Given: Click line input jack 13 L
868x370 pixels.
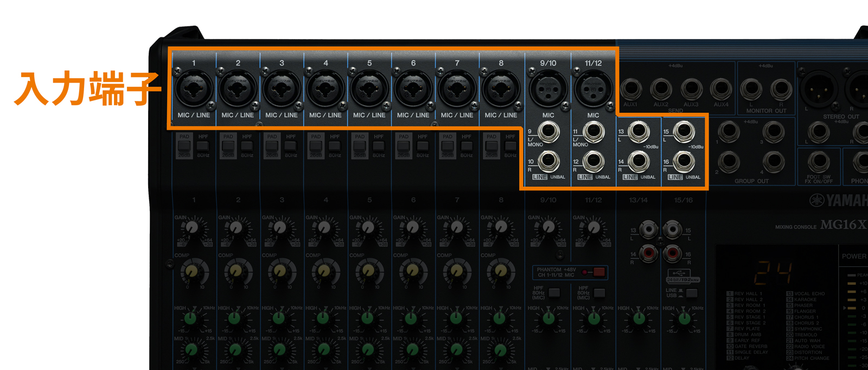Looking at the screenshot, I should point(639,131).
